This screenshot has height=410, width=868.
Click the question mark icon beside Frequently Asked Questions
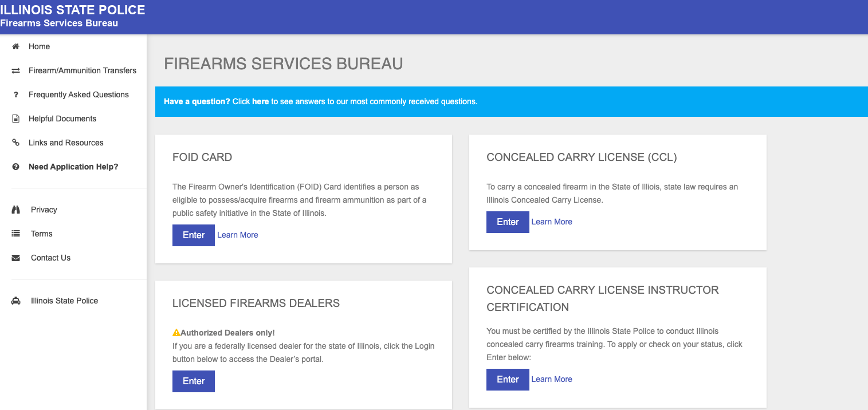[x=16, y=94]
